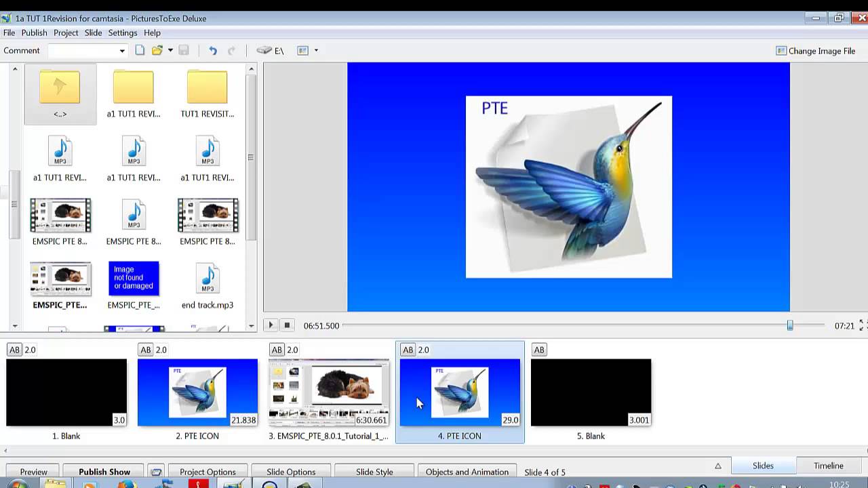
Task: Switch to the Slides view tab
Action: (763, 466)
